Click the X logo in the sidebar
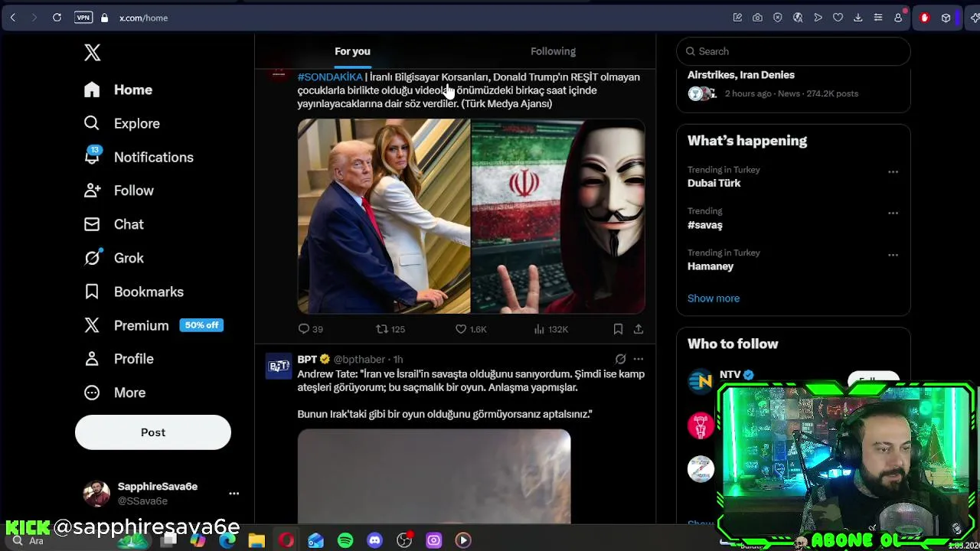 92,52
